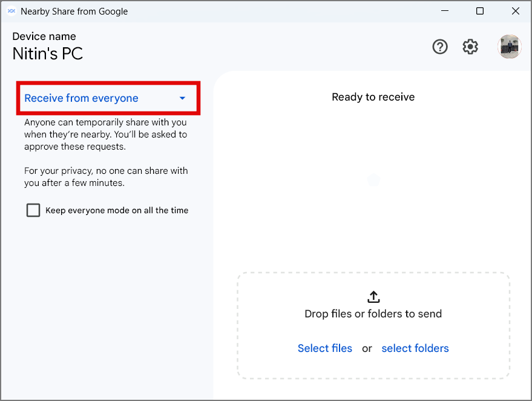Maximize the Nearby Share window
Viewport: 532px width, 401px height.
(480, 11)
